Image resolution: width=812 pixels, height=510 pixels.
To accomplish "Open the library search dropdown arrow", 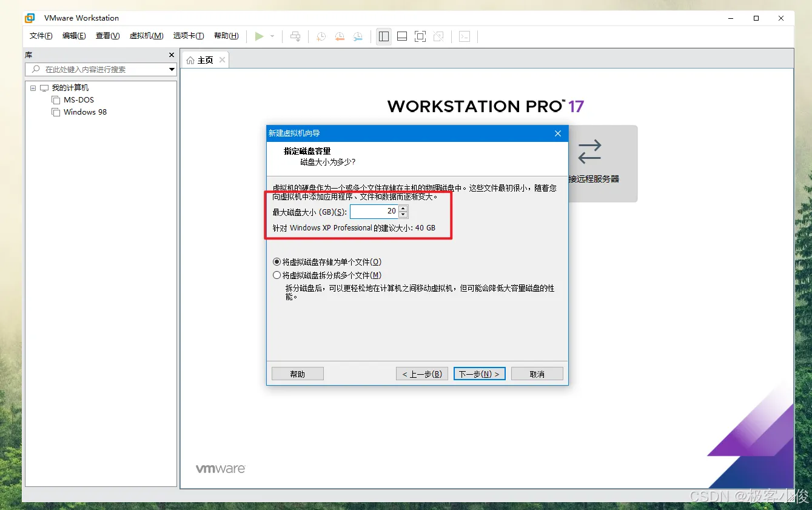I will tap(172, 70).
